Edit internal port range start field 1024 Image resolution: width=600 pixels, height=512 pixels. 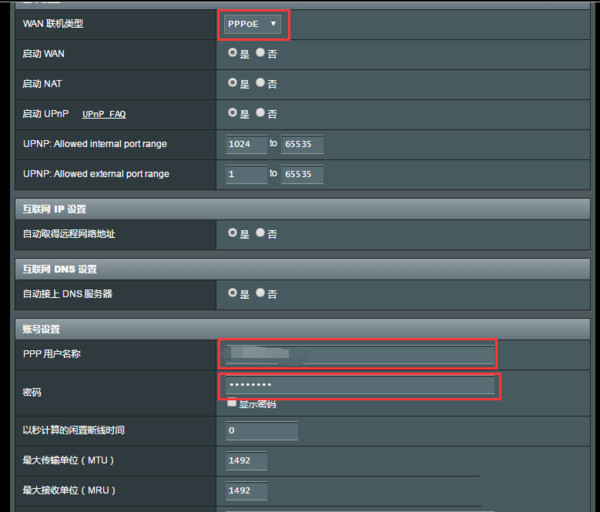tap(246, 144)
